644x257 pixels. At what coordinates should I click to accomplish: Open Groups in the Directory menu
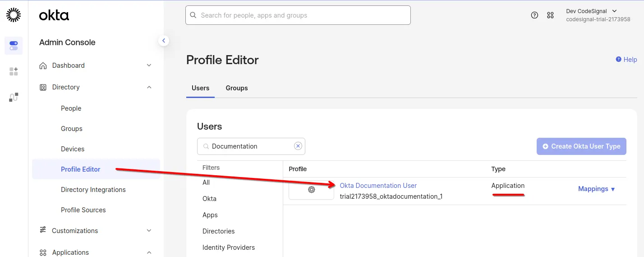[x=72, y=129]
